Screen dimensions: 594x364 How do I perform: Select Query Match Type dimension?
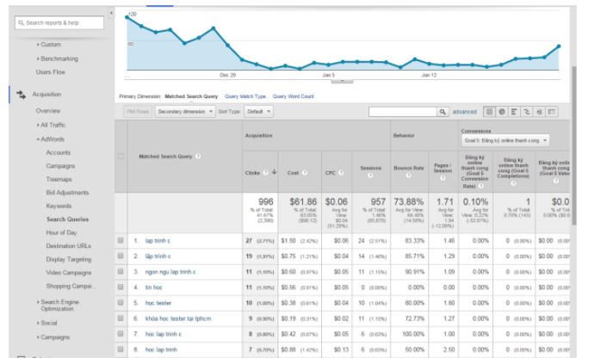coord(245,96)
